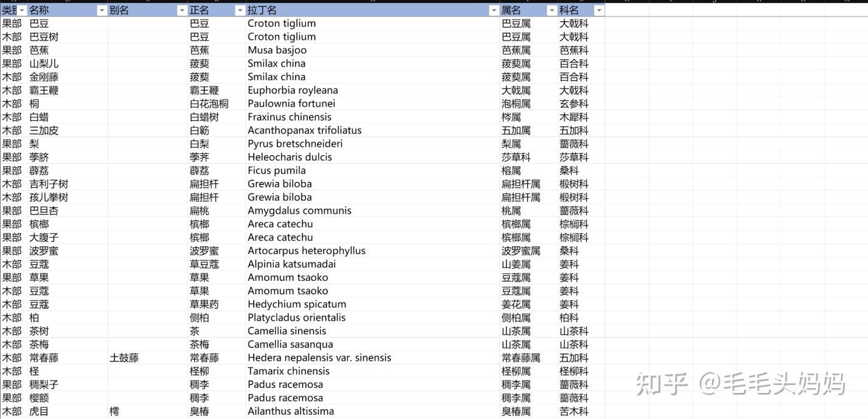Select the 土鼓藤 alias cell

(147, 358)
